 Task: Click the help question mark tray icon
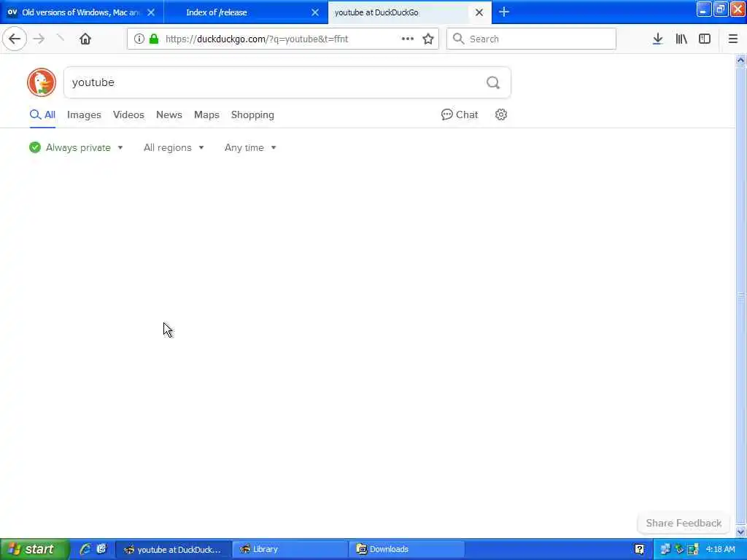639,550
